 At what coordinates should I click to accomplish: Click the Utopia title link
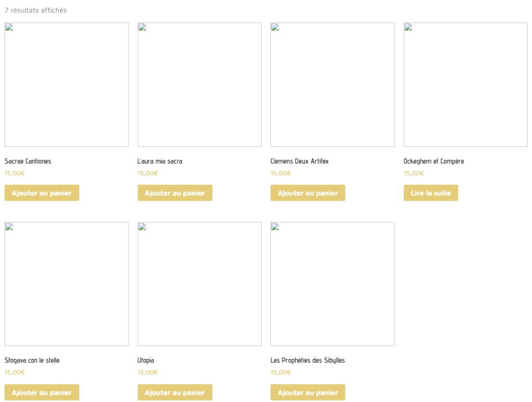point(146,360)
